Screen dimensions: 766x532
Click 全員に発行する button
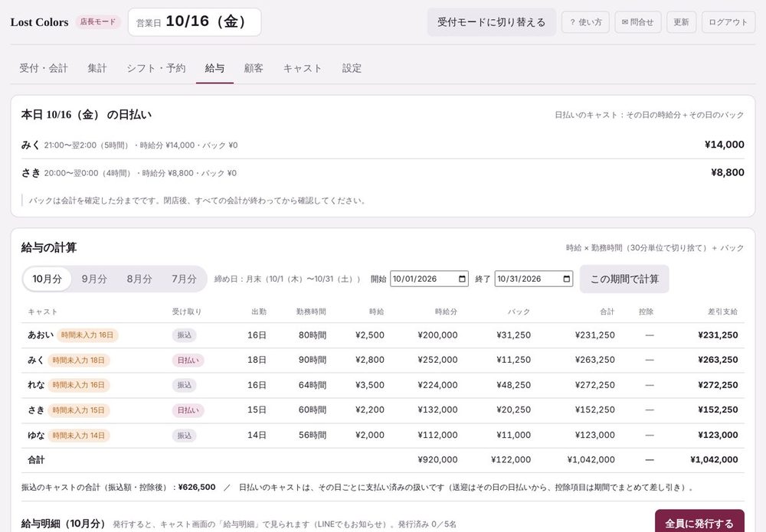coord(699,524)
